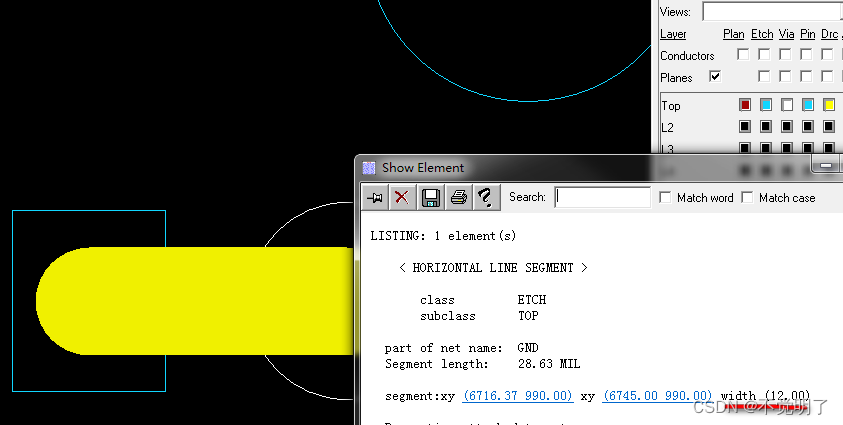Click the Layer column header

(x=673, y=34)
